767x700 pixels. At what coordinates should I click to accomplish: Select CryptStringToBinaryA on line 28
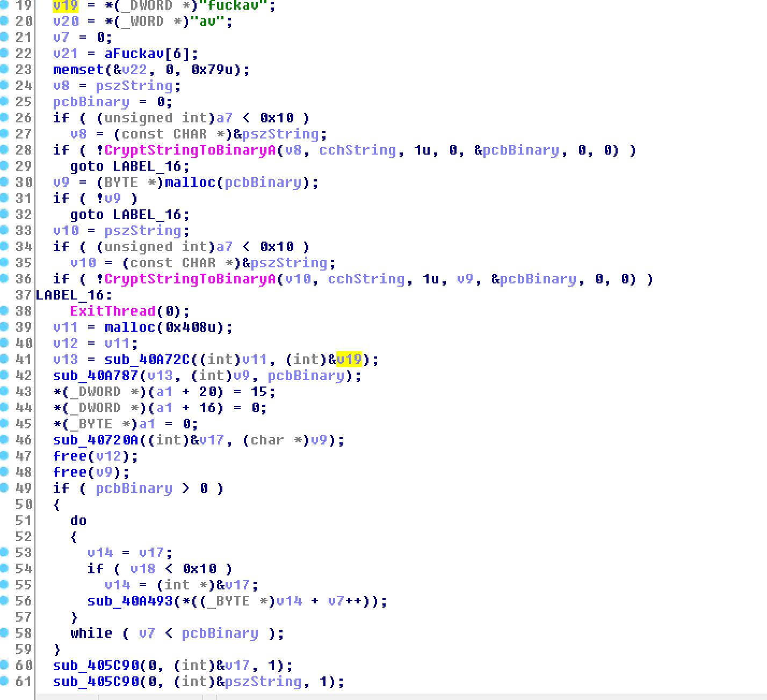(190, 150)
